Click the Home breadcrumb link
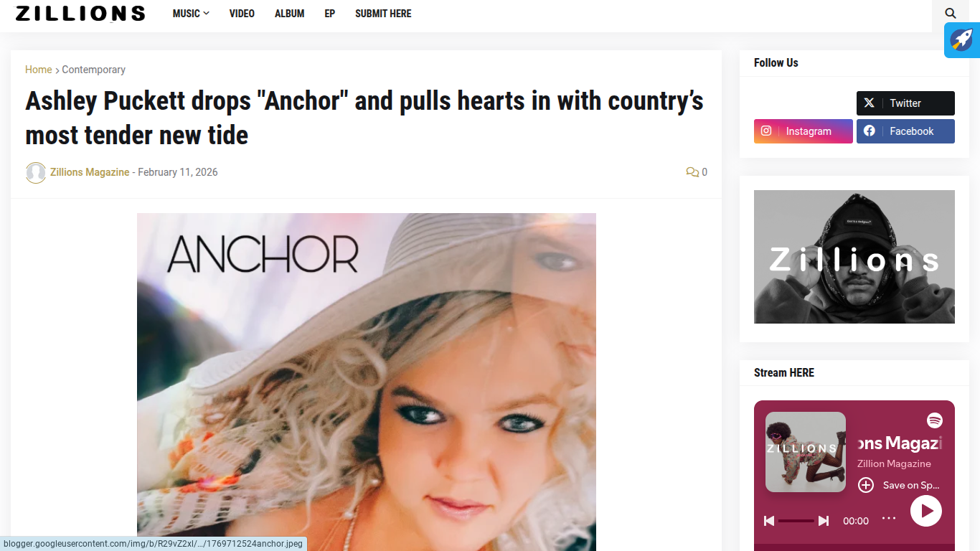Viewport: 980px width, 551px height. click(x=39, y=70)
